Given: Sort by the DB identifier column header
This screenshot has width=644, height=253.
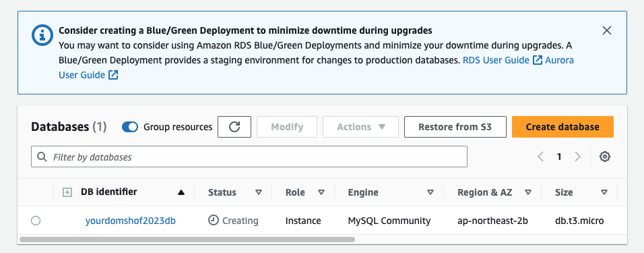Looking at the screenshot, I should click(109, 192).
